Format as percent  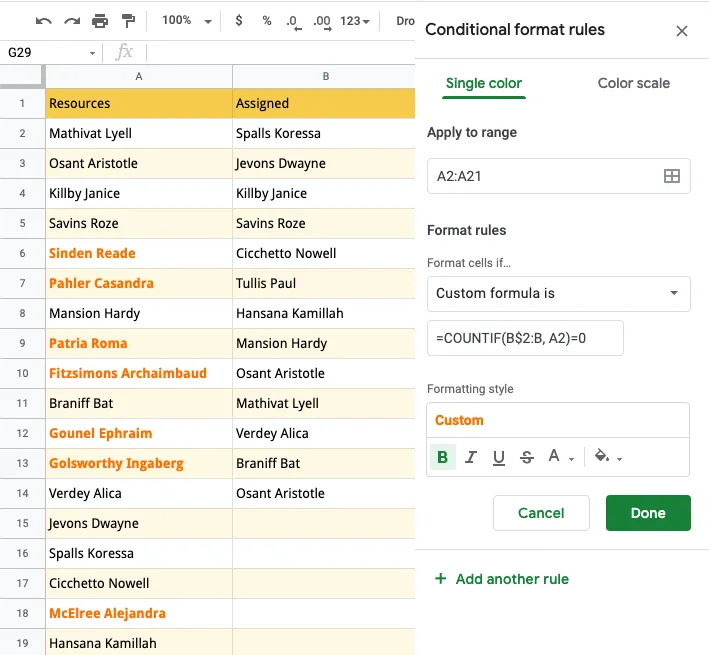[267, 20]
